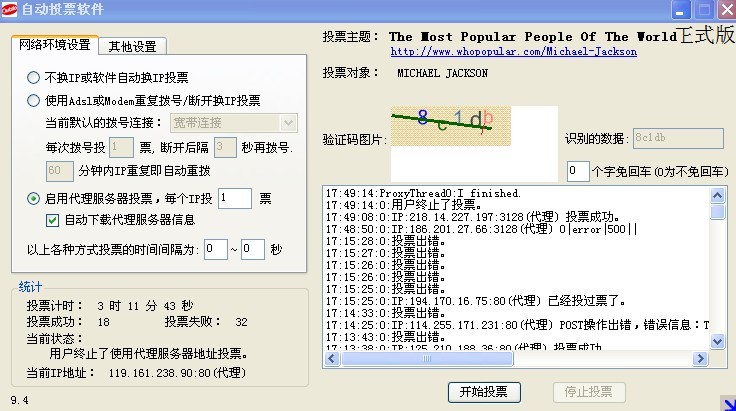Click the votes-per-IP input field
The height and width of the screenshot is (411, 736).
tap(234, 199)
